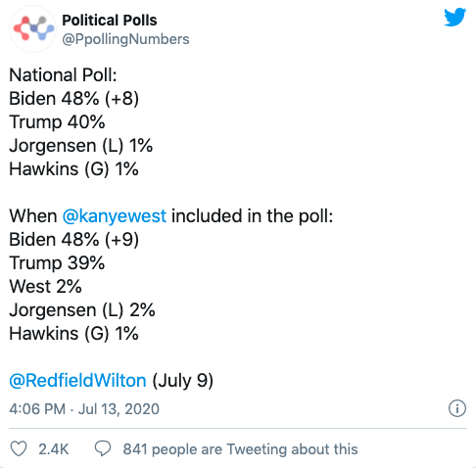This screenshot has height=468, width=476.
Task: Click the '(July 9)' date text
Action: coord(183,381)
